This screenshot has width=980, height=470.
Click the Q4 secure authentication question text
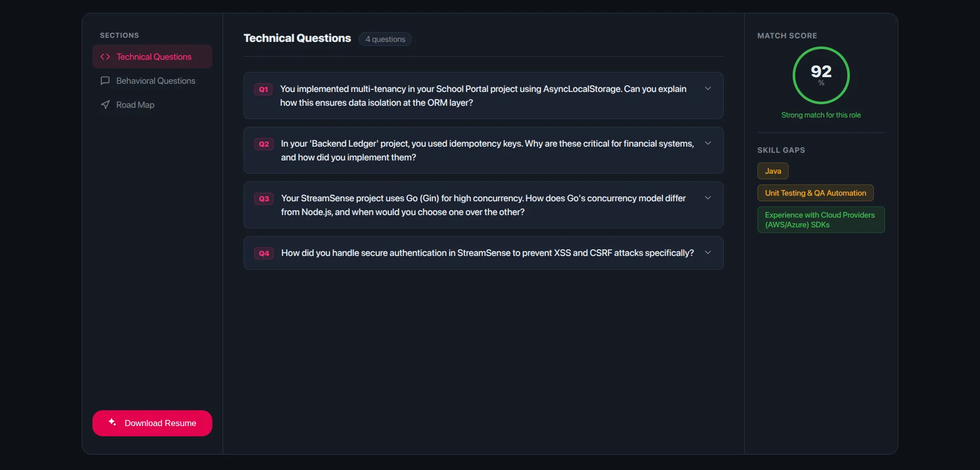click(487, 253)
